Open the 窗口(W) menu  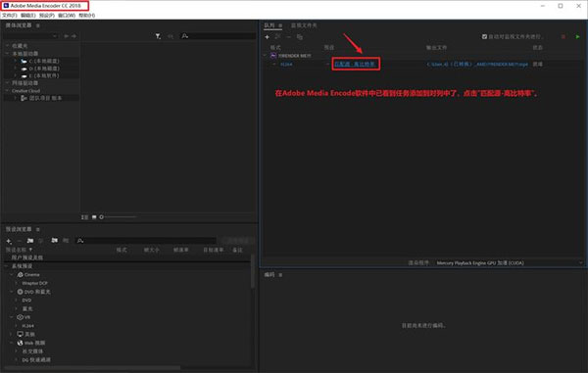click(67, 16)
